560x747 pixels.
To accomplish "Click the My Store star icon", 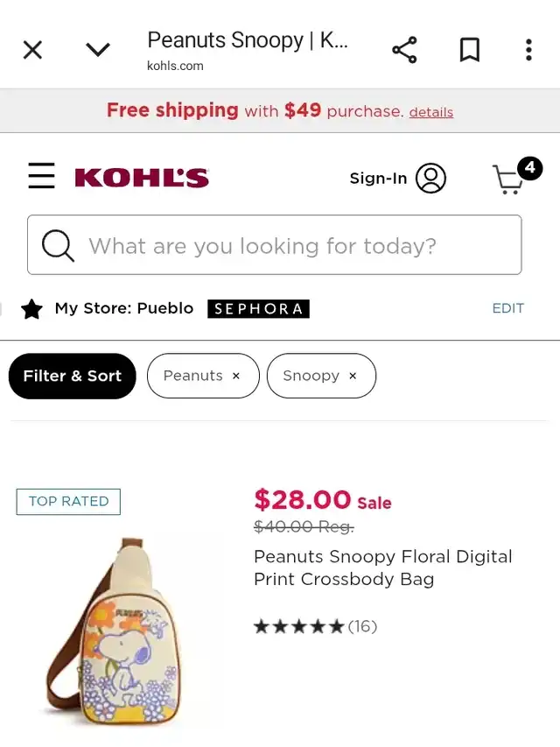I will 31,309.
